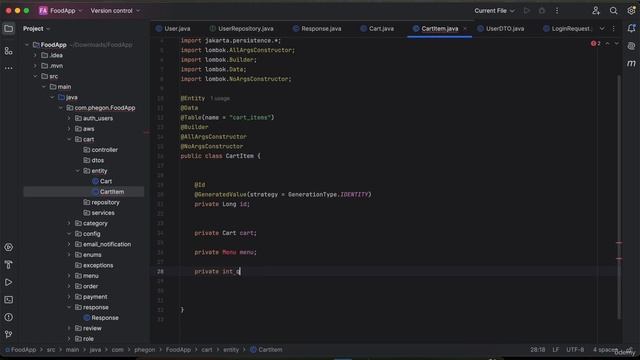
Task: Click the editor errors indicator
Action: [596, 43]
